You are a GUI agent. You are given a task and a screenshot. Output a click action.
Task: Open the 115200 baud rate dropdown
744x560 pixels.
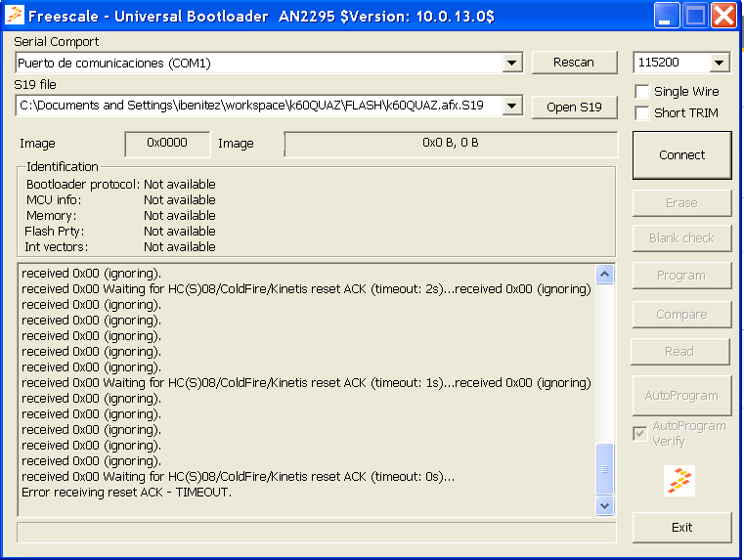tap(720, 63)
